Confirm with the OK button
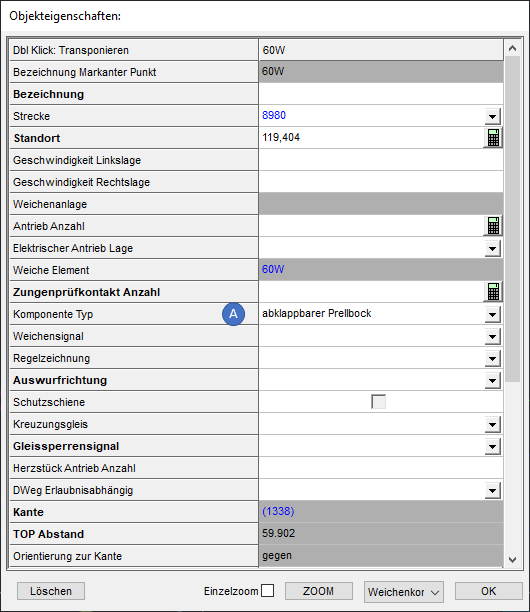530x612 pixels. point(489,591)
